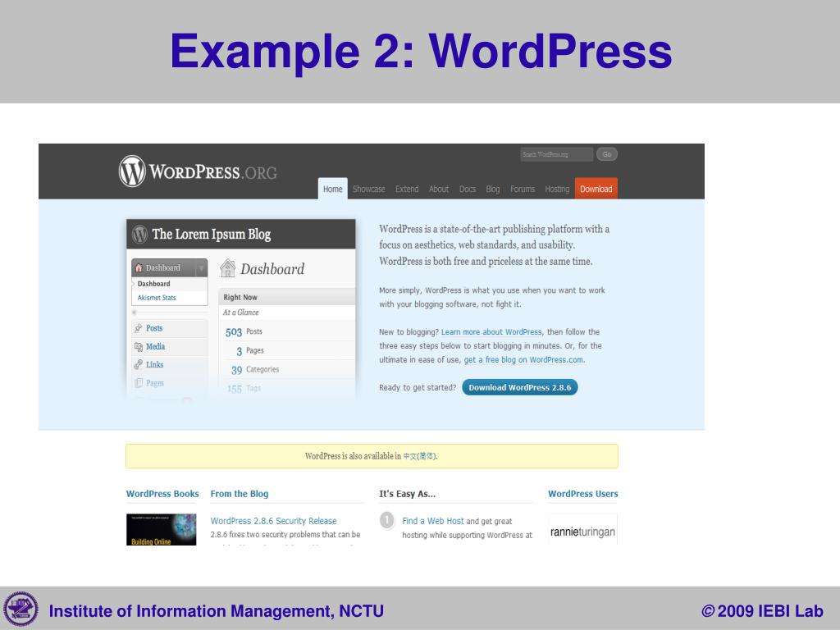Click the Pages icon in sidebar
This screenshot has width=840, height=630.
tap(138, 383)
